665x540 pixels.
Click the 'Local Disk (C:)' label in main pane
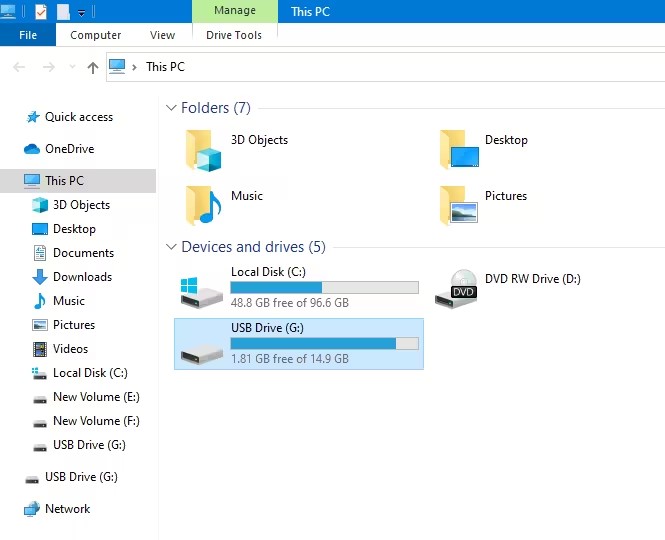[x=268, y=271]
